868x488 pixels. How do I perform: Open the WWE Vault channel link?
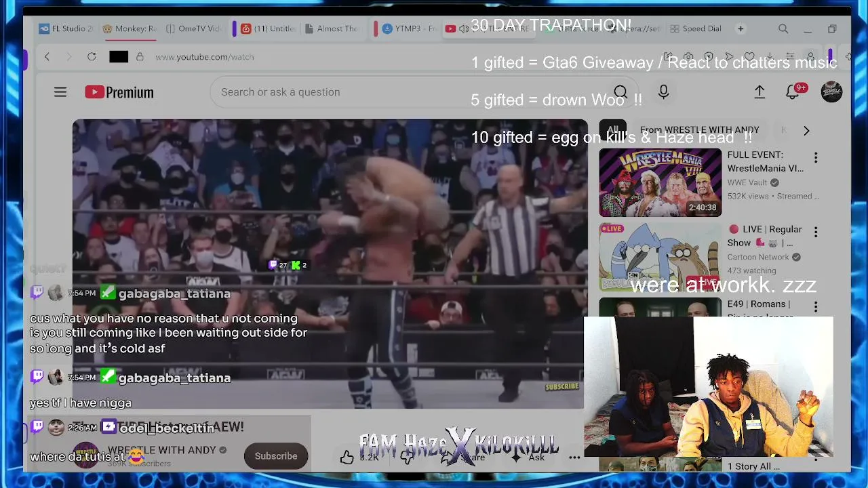click(x=749, y=182)
